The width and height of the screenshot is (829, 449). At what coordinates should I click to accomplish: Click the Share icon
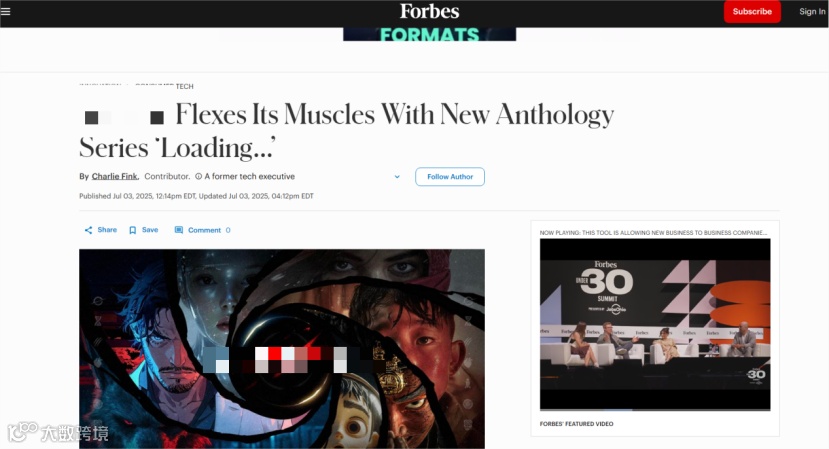pos(88,230)
